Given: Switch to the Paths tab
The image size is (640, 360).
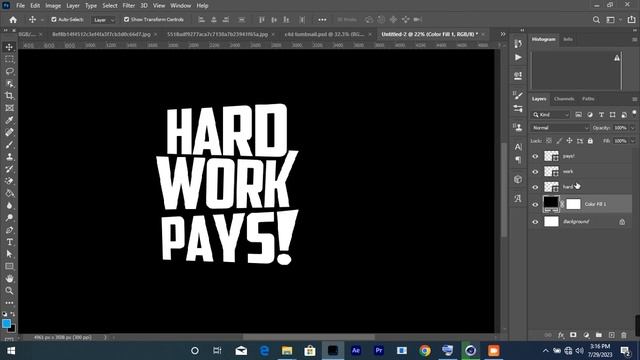Looking at the screenshot, I should (588, 99).
